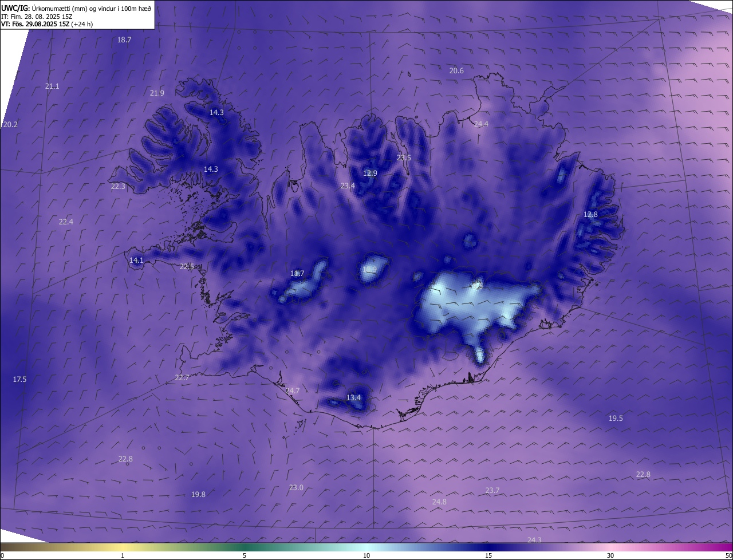Select the 13.4 value label

[x=354, y=397]
